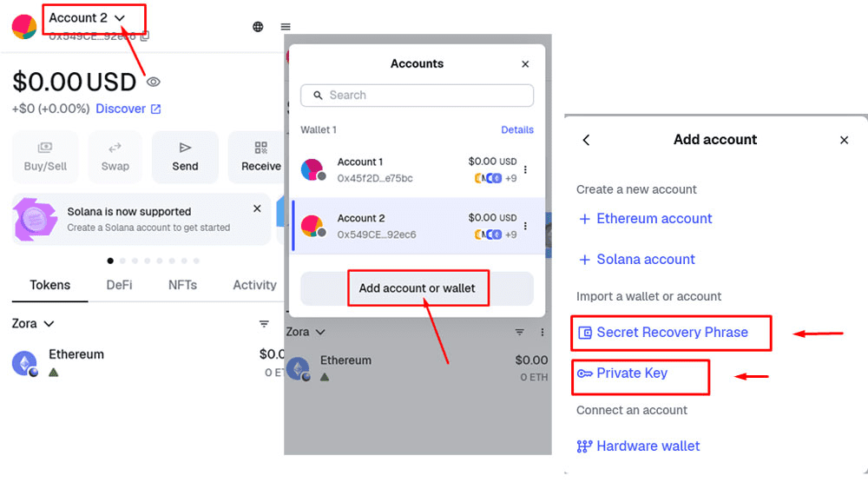Click the globe network icon
The width and height of the screenshot is (868, 489).
[258, 27]
